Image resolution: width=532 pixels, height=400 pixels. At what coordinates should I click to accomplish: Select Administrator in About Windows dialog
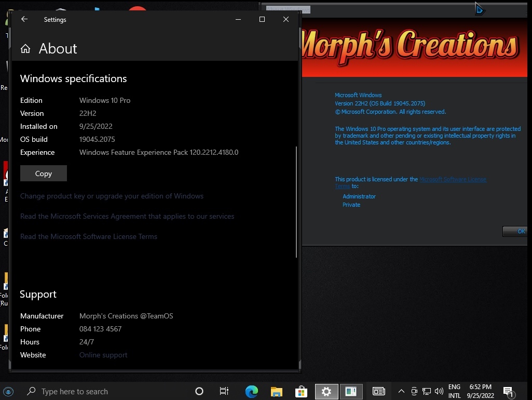click(x=359, y=196)
